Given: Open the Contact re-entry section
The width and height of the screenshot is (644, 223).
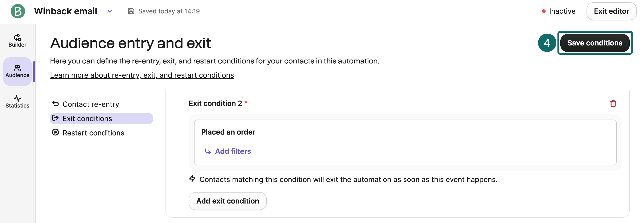Looking at the screenshot, I should pos(91,104).
